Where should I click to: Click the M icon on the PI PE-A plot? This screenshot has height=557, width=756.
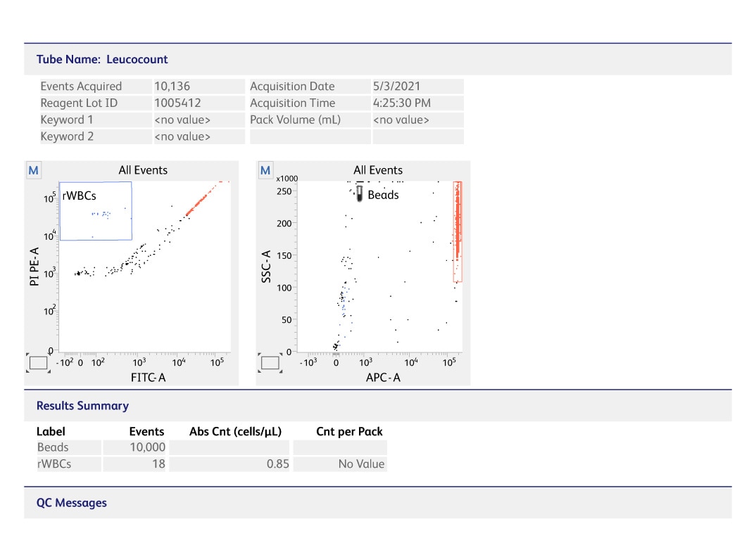(x=33, y=169)
